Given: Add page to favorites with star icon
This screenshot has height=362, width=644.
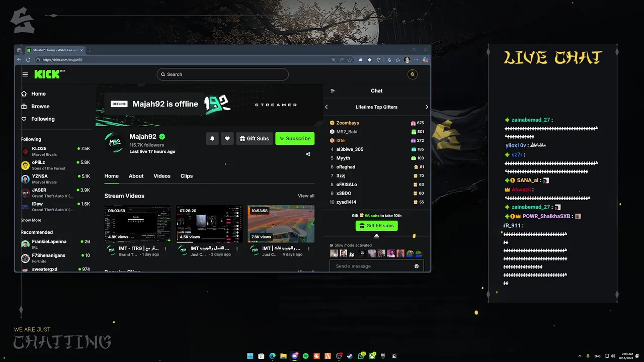Looking at the screenshot, I should click(350, 60).
